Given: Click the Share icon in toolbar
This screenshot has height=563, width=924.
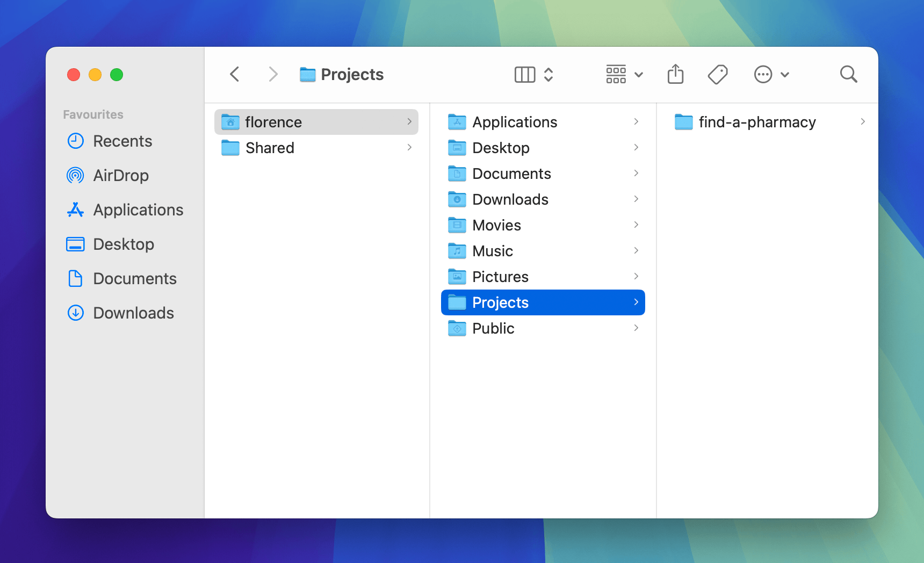Looking at the screenshot, I should pyautogui.click(x=675, y=74).
